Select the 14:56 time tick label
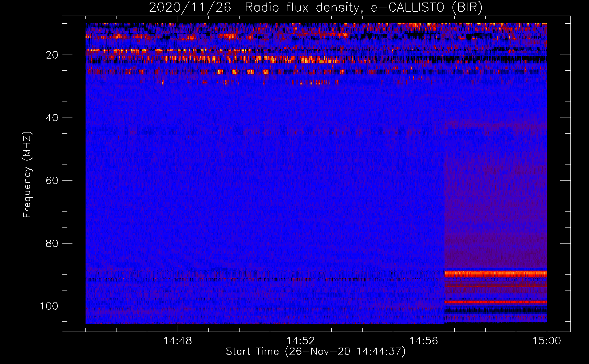Screen dimensions: 589x364 point(424,341)
